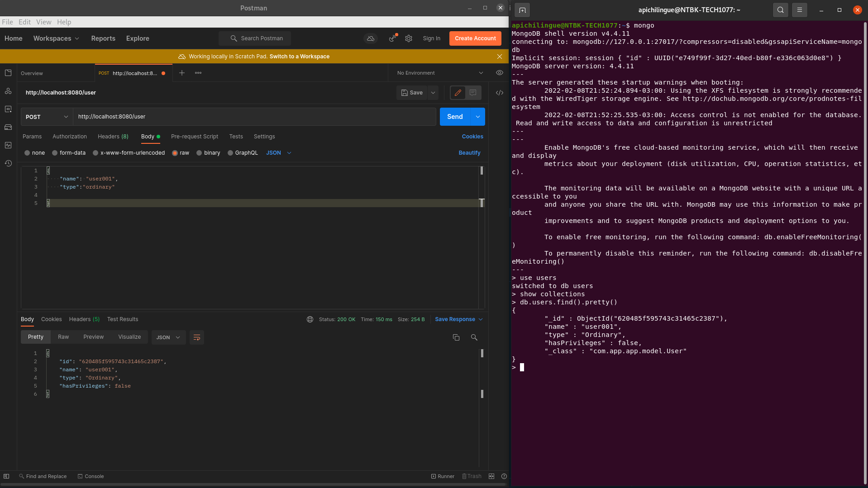
Task: Copy the response body with the copy icon
Action: (x=456, y=337)
